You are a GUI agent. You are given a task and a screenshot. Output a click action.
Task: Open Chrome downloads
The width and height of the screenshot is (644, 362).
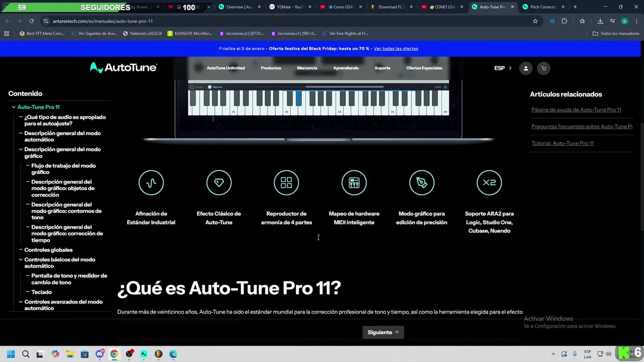[600, 21]
